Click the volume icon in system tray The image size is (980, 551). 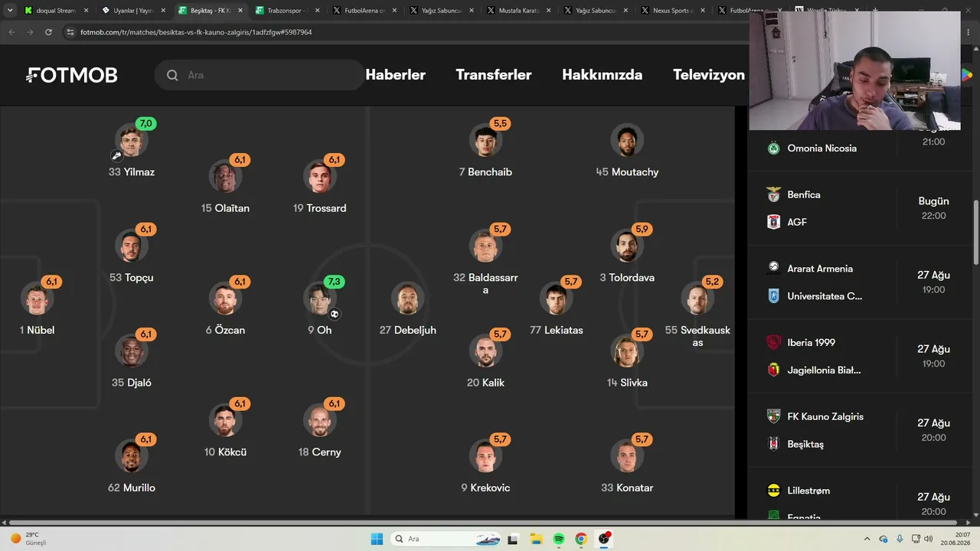(x=929, y=539)
